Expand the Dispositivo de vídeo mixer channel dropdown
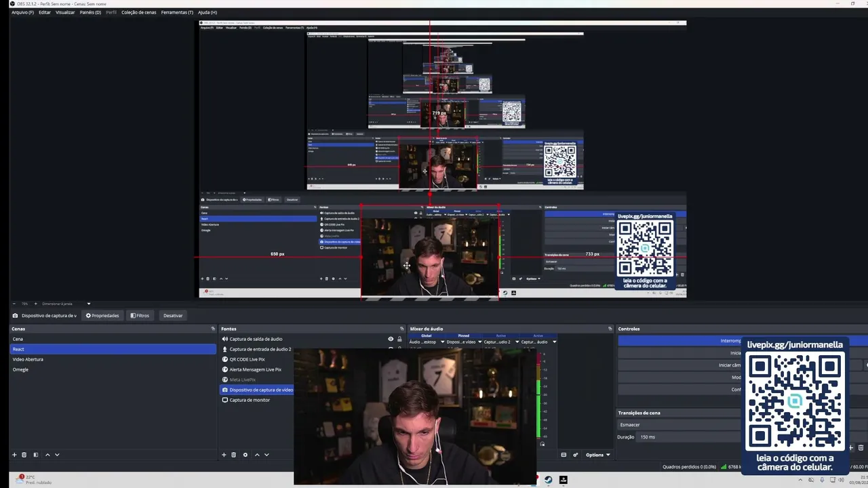The height and width of the screenshot is (488, 868). 479,342
